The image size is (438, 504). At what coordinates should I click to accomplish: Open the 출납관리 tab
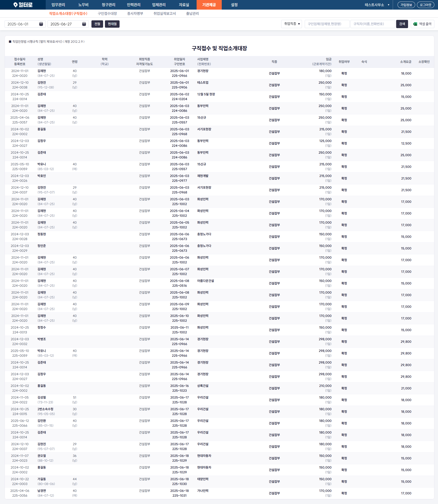192,14
